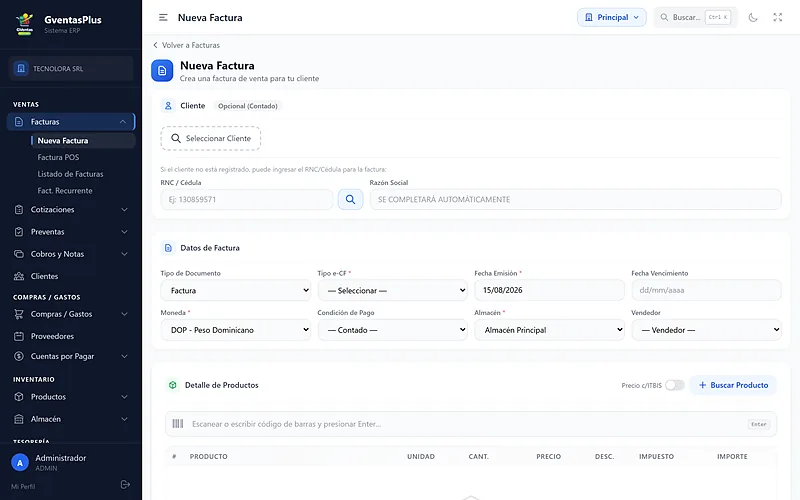
Task: Open the Tipo de Documento dropdown
Action: click(236, 290)
